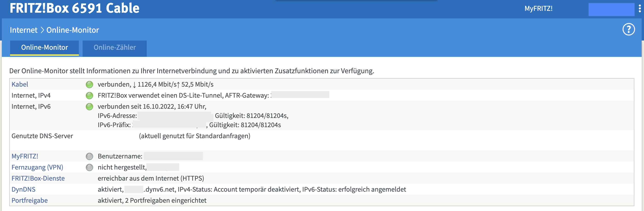Open the help question mark icon

tap(628, 29)
